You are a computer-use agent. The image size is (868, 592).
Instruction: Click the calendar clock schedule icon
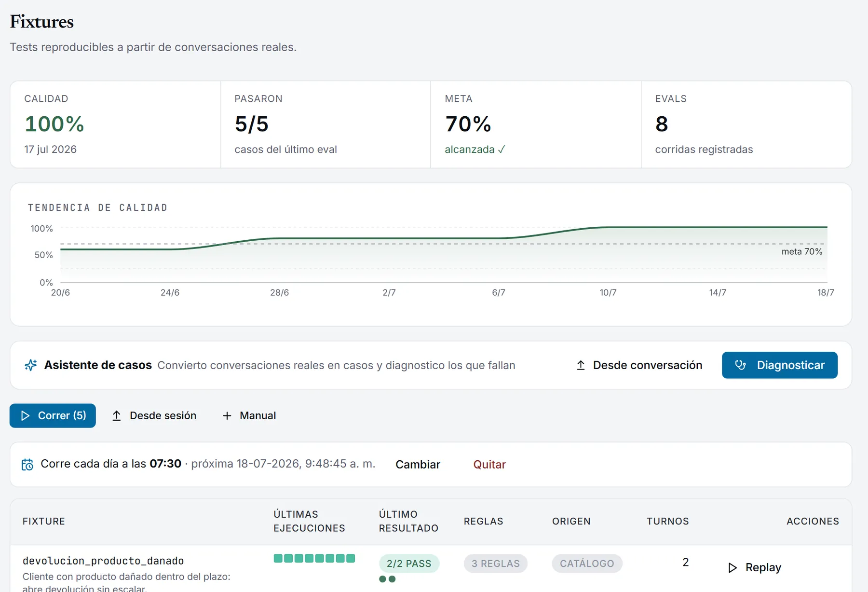pyautogui.click(x=27, y=464)
